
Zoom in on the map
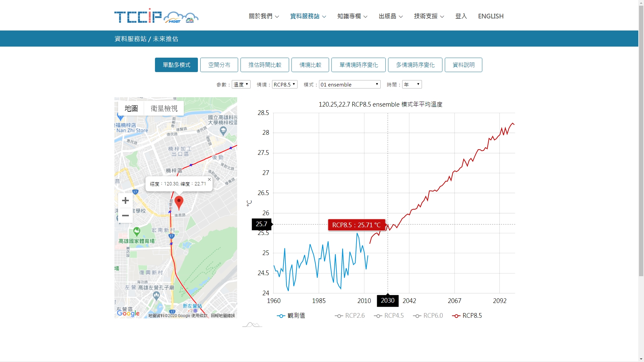click(125, 200)
